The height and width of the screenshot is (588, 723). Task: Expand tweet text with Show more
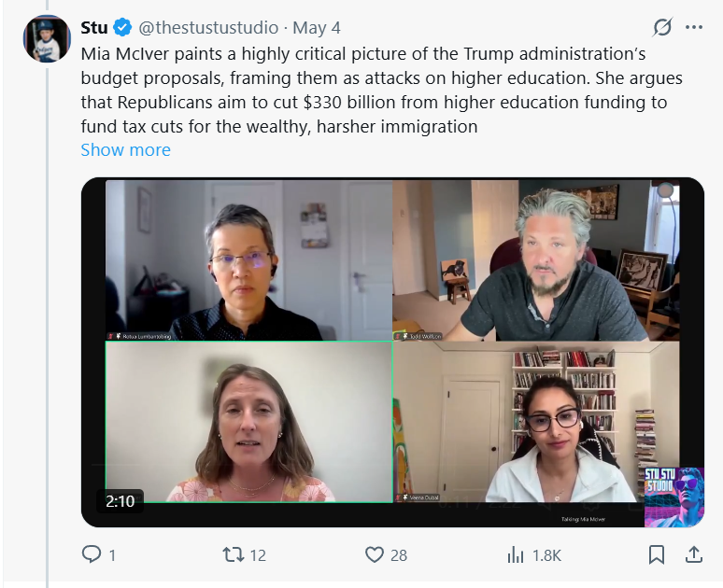(125, 149)
